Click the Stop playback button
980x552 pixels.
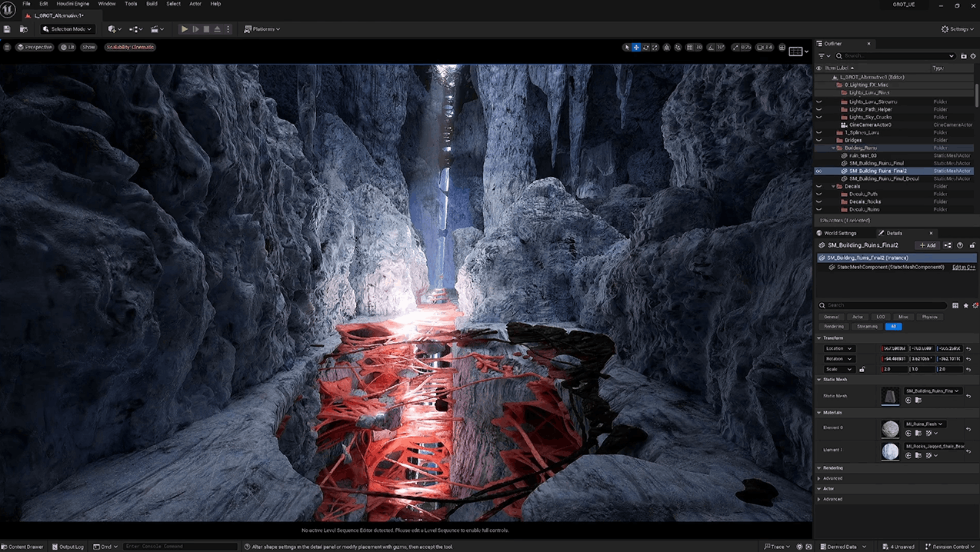click(x=206, y=29)
